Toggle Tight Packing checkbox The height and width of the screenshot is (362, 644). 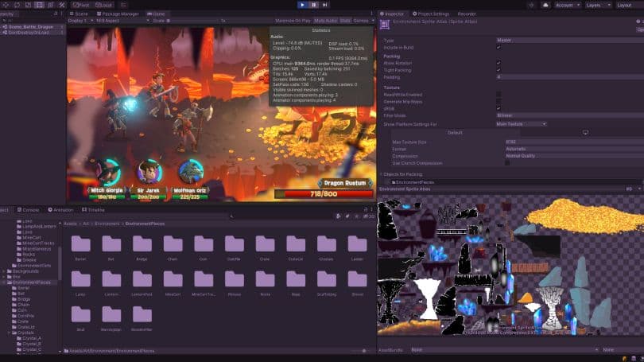[499, 70]
